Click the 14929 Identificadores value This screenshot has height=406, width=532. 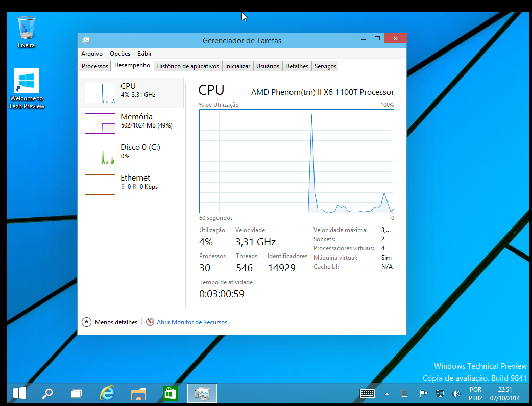point(282,268)
